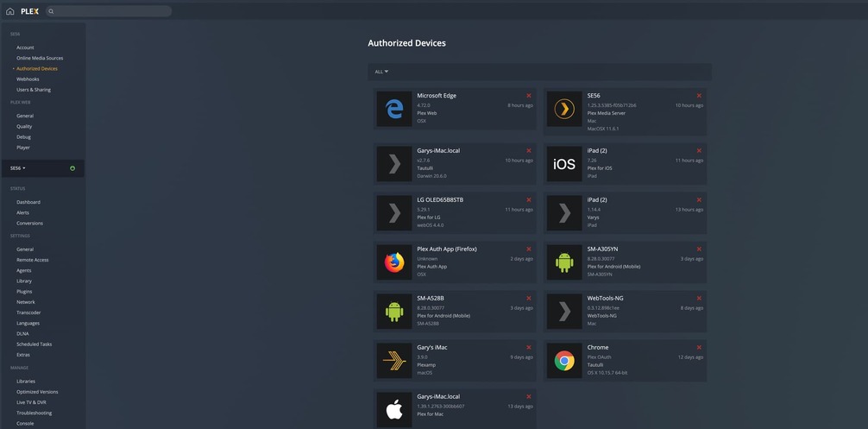
Task: Remove the SE56 Plex Media Server device
Action: (699, 96)
